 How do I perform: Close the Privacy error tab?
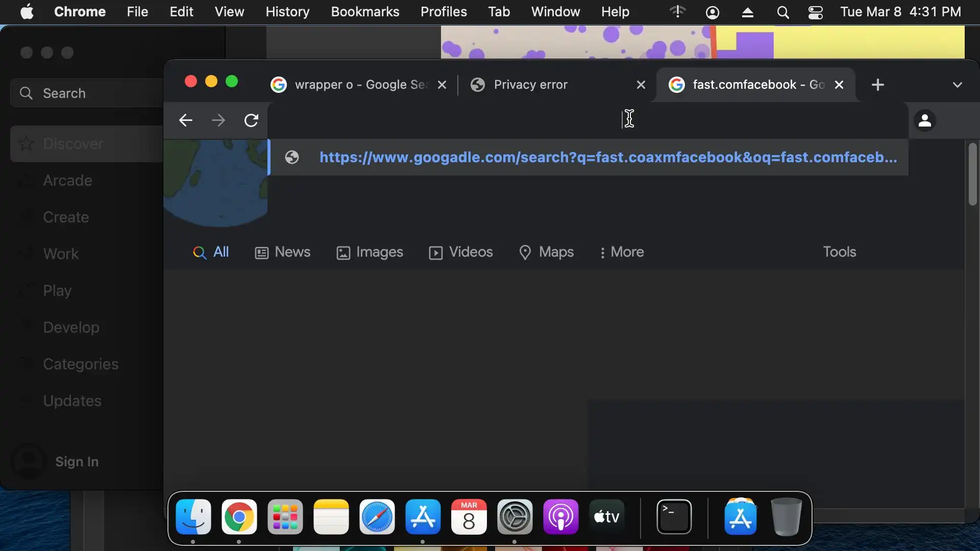tap(641, 85)
